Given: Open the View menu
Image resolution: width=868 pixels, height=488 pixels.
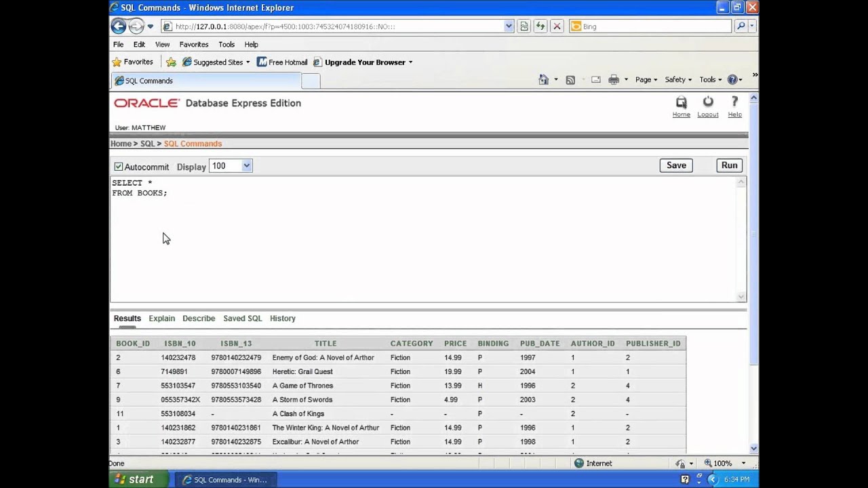Looking at the screenshot, I should tap(162, 45).
